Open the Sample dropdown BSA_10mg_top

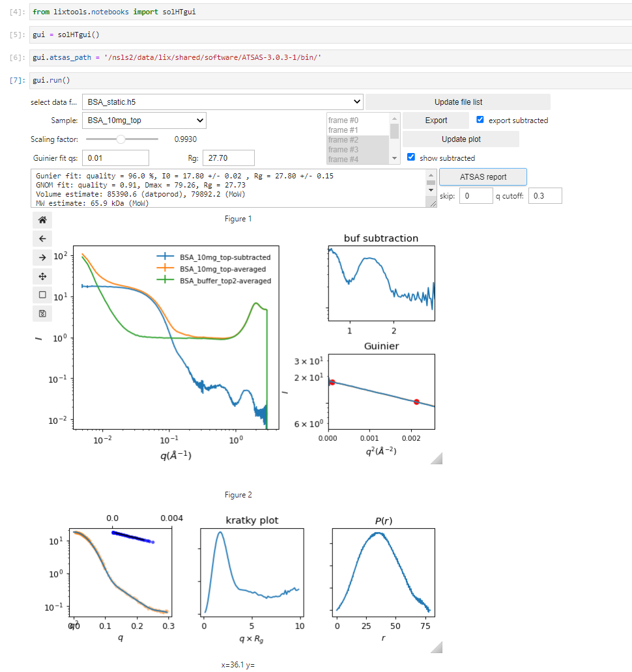tap(144, 120)
